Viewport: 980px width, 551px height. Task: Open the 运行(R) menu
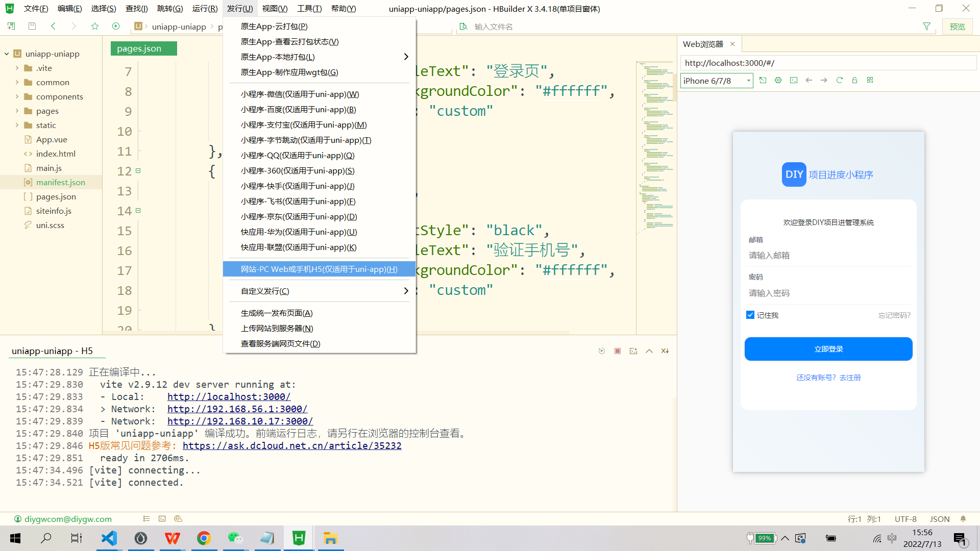205,9
